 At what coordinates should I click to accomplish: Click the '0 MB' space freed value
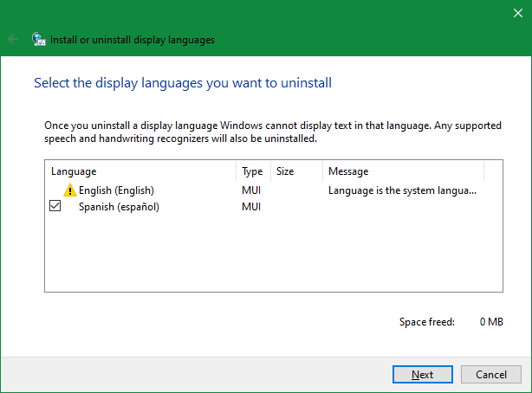coord(491,322)
